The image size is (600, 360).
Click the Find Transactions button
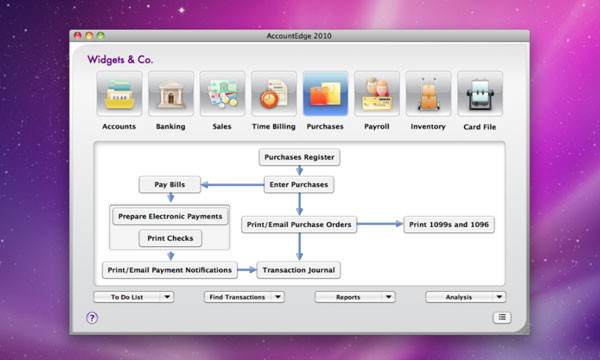(x=238, y=297)
